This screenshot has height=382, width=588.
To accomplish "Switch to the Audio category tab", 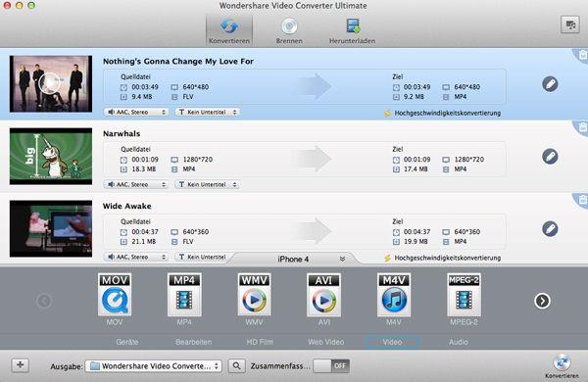I will click(459, 342).
